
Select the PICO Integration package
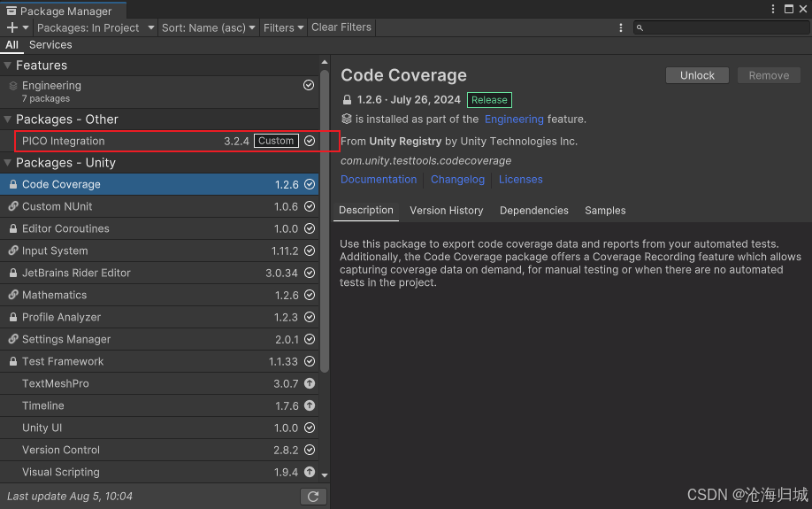[x=159, y=141]
